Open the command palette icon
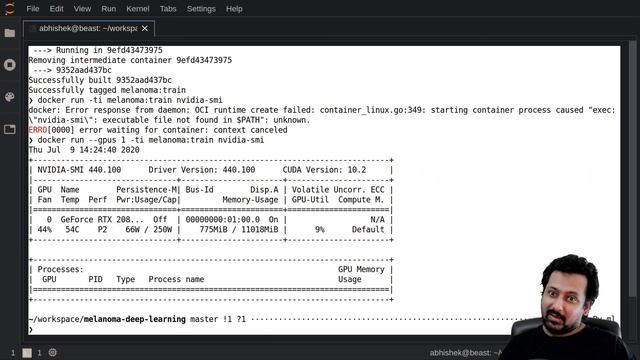Viewport: 640px width, 360px height. 10,97
